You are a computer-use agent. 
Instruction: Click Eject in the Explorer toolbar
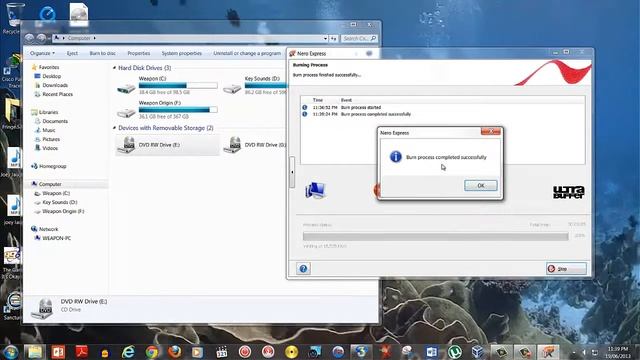click(72, 53)
